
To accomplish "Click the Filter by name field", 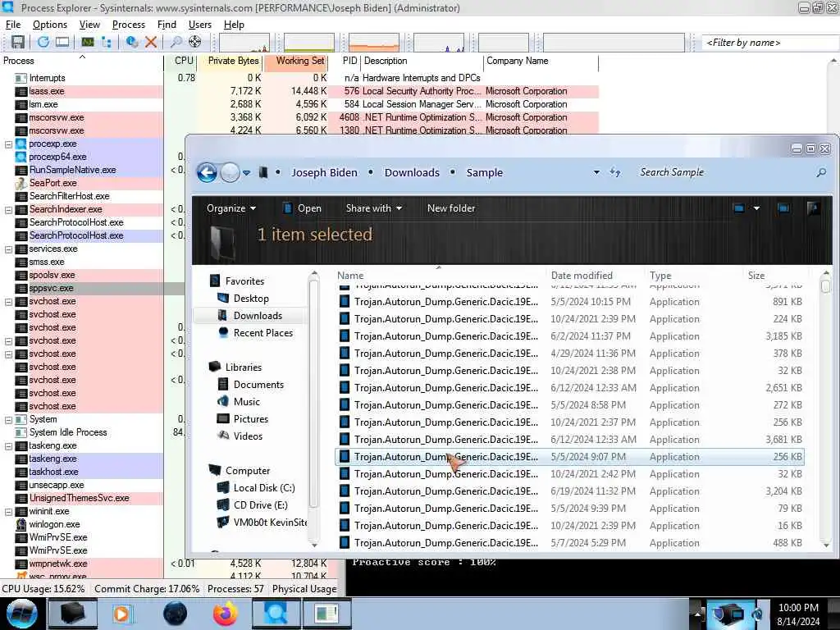I will pyautogui.click(x=769, y=43).
